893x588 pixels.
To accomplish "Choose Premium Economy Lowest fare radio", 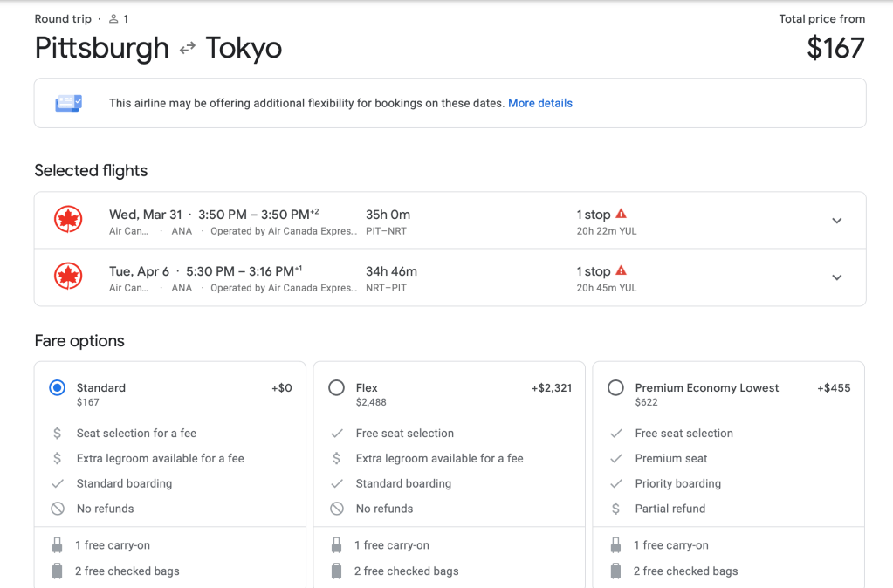I will point(616,388).
